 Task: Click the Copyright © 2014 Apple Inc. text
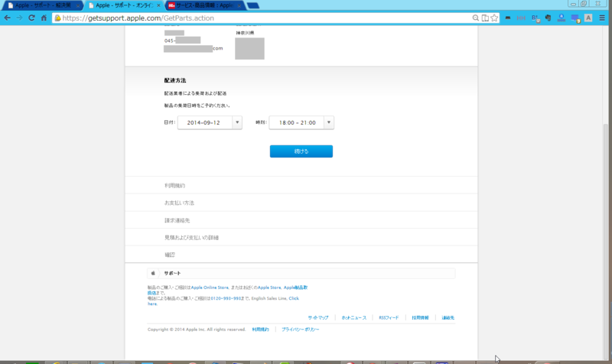tap(197, 330)
